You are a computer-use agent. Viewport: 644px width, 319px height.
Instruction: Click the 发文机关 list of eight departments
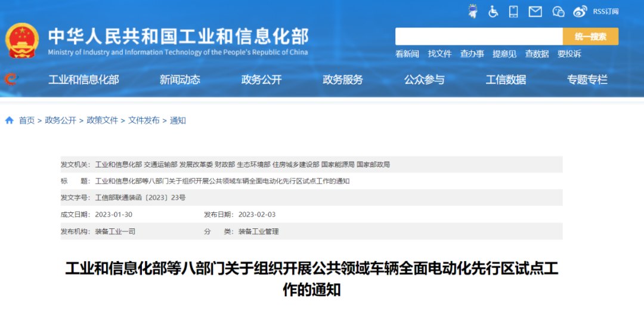tap(242, 165)
